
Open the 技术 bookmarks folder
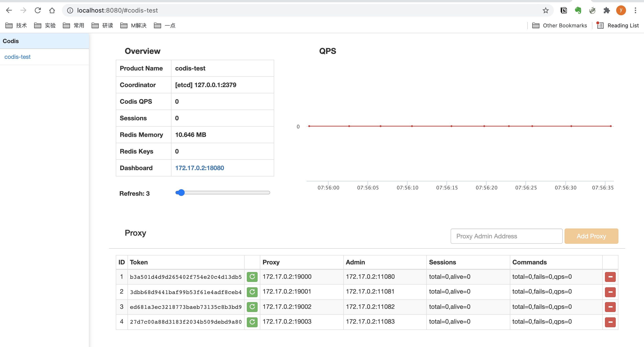[x=16, y=26]
